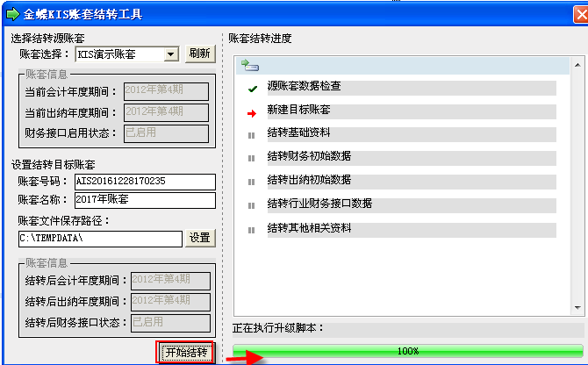The width and height of the screenshot is (588, 365).
Task: Close the 金蝶KIS账套结转工具 window
Action: 581,15
